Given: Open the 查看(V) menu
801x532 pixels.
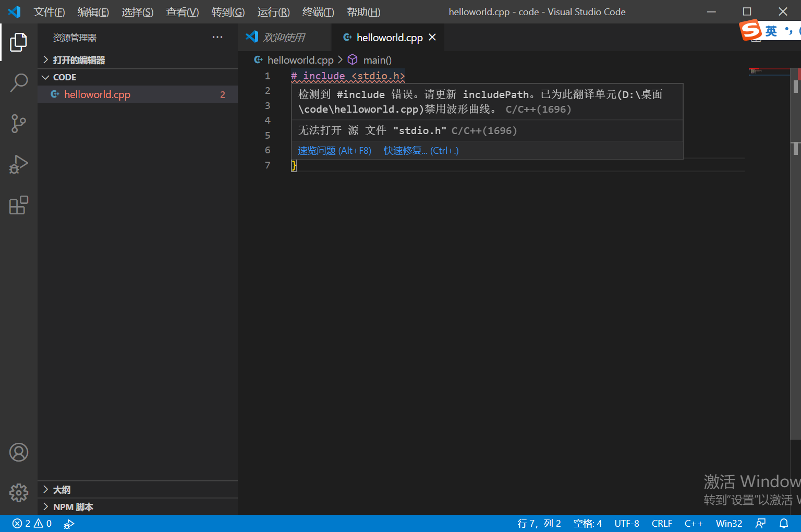Looking at the screenshot, I should 183,12.
